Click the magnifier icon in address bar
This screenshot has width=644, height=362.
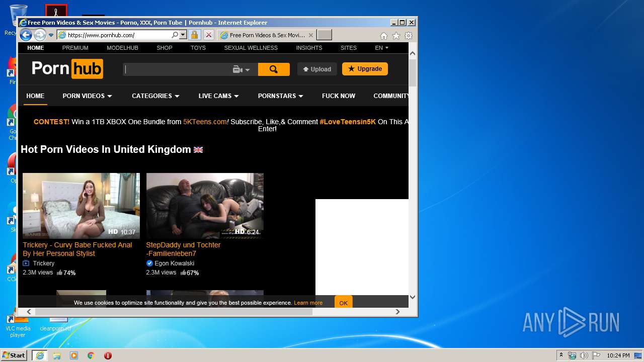[x=175, y=35]
